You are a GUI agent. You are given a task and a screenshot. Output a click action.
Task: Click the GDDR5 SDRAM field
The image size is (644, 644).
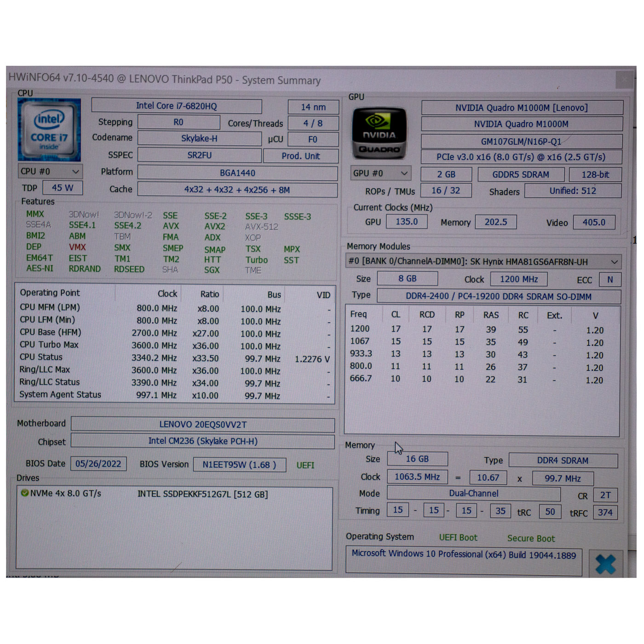tap(521, 175)
